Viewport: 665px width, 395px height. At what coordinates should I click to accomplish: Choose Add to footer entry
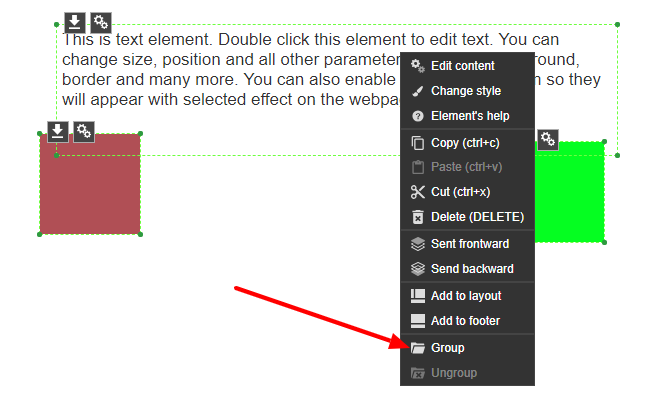pos(467,321)
